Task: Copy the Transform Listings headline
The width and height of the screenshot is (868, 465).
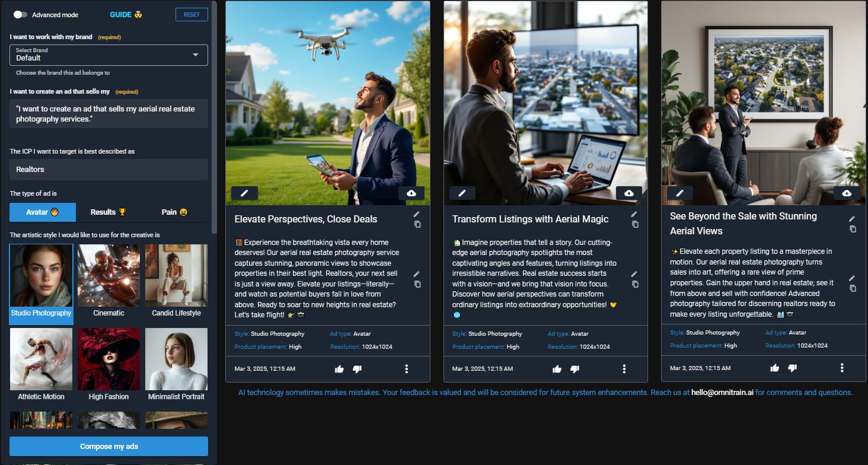Action: [635, 224]
